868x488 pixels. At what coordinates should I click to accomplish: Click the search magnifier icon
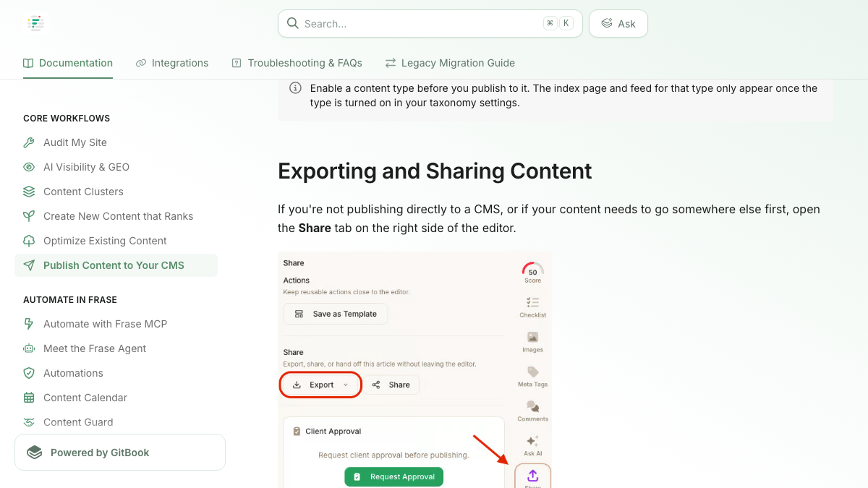click(292, 23)
